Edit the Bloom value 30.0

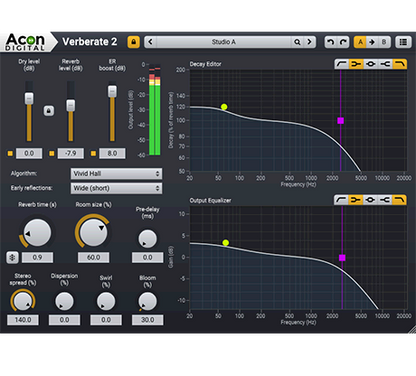[x=147, y=320]
